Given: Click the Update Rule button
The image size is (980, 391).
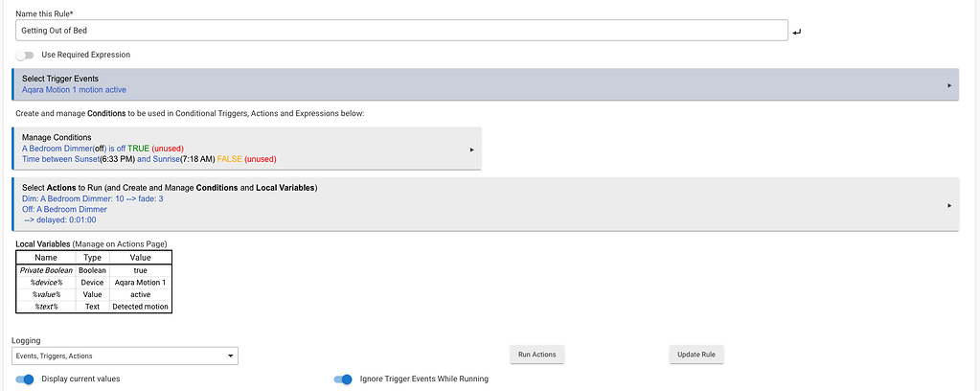Looking at the screenshot, I should tap(696, 355).
